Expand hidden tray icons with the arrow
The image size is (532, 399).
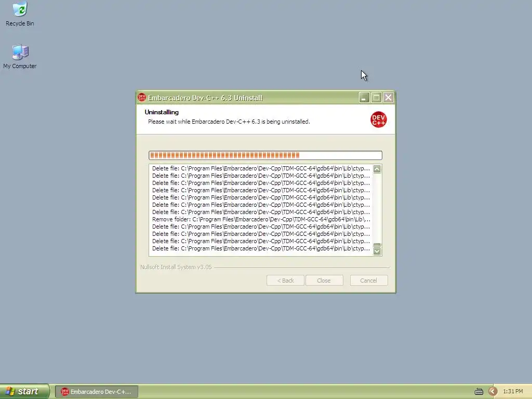[x=493, y=392]
